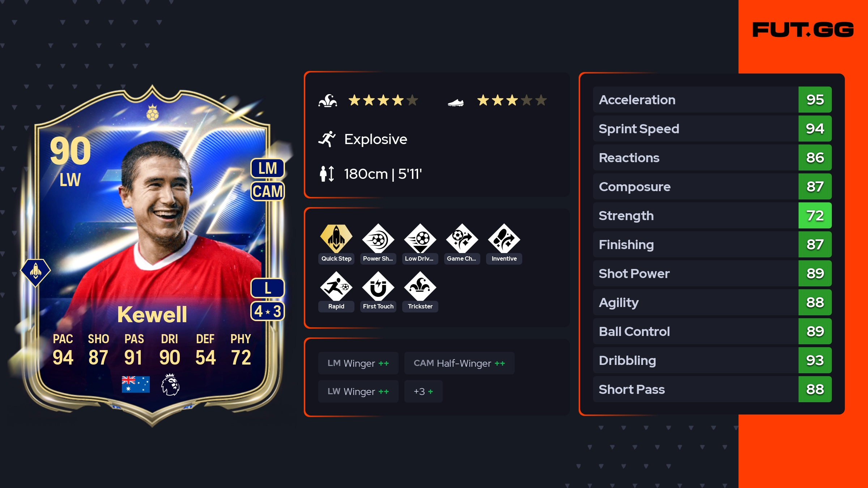Click the Quick Step playstyle icon
Image resolution: width=868 pixels, height=488 pixels.
[x=336, y=239]
